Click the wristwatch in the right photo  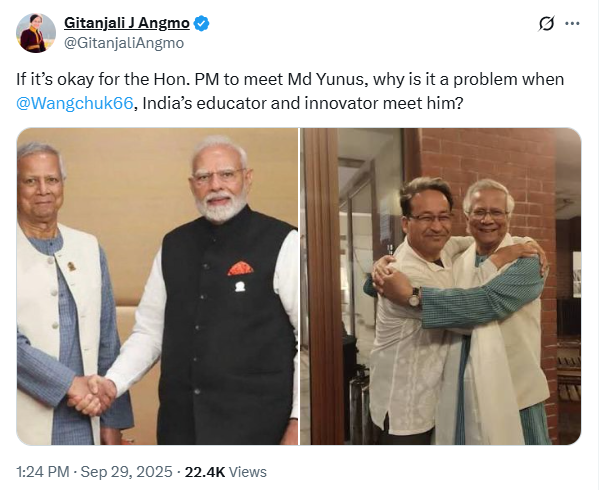(414, 295)
